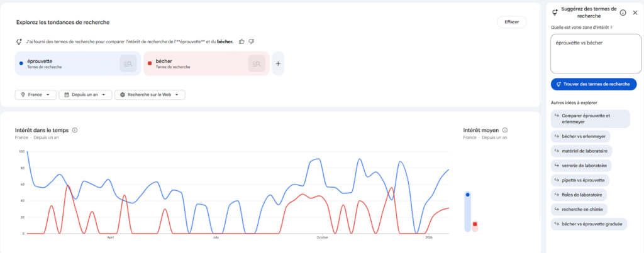
Task: Choose recherche en chimie suggestion
Action: [x=579, y=210]
